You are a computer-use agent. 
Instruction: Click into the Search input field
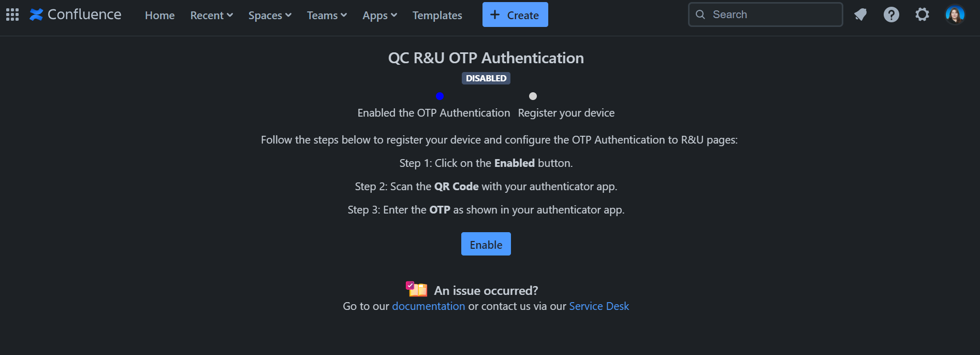coord(771,15)
